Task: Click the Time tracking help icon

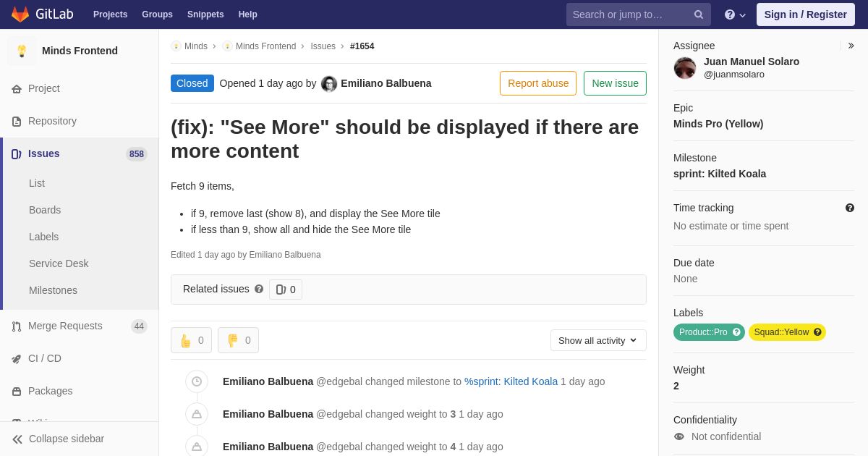Action: point(850,208)
